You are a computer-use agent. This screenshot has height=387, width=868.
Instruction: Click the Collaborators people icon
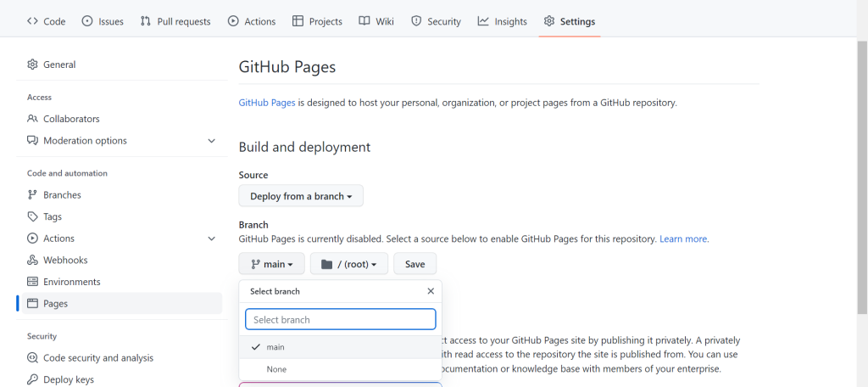[32, 119]
